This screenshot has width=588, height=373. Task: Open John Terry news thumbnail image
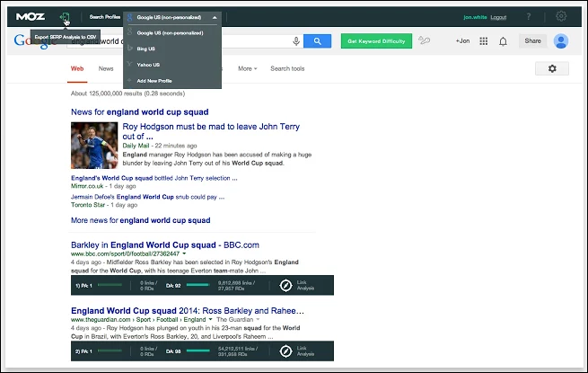tap(94, 146)
